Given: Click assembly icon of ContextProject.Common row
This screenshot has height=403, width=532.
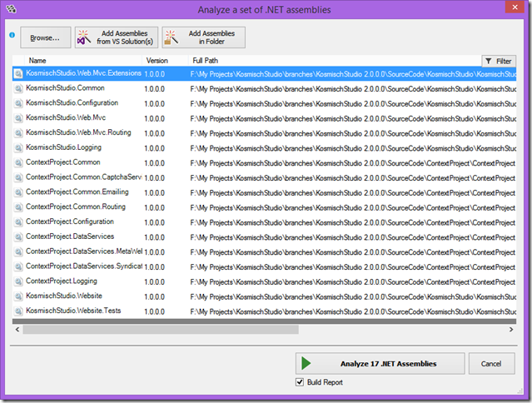Looking at the screenshot, I should 18,163.
